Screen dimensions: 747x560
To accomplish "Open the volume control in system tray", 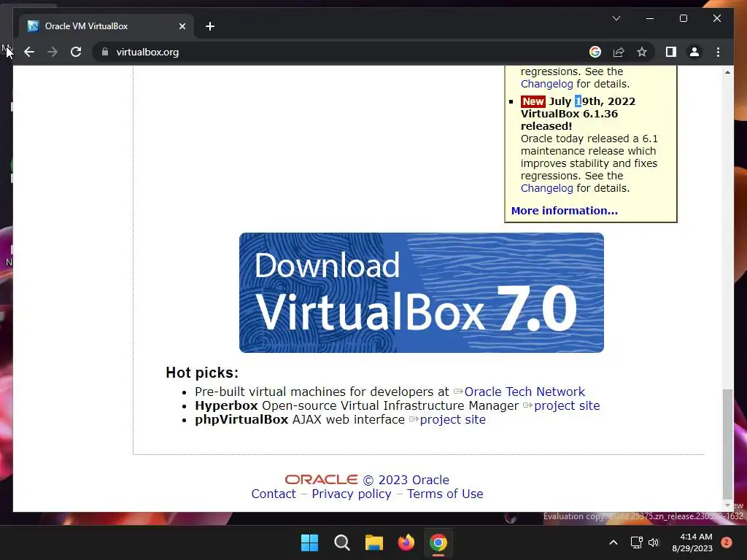I will point(654,542).
